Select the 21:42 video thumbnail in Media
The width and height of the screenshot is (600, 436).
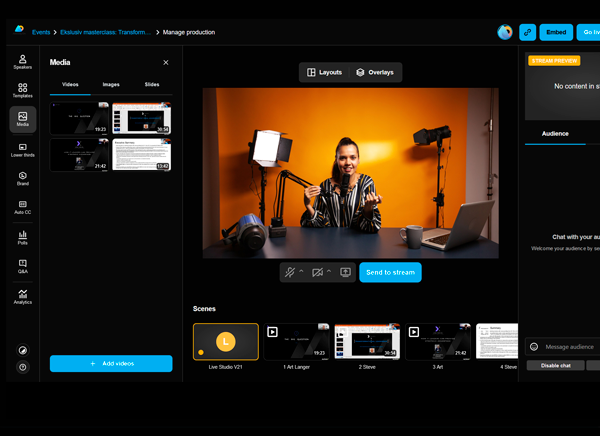pyautogui.click(x=79, y=155)
